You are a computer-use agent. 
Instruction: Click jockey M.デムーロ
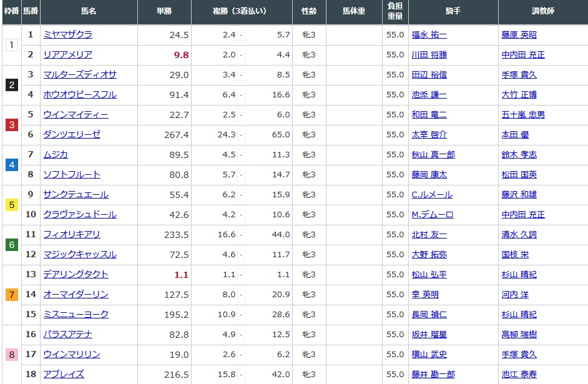[432, 215]
